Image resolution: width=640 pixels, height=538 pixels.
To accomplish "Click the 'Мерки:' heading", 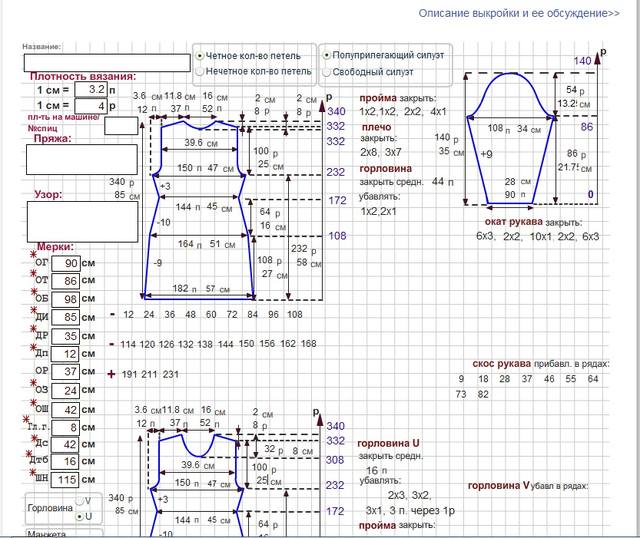I will 55,247.
